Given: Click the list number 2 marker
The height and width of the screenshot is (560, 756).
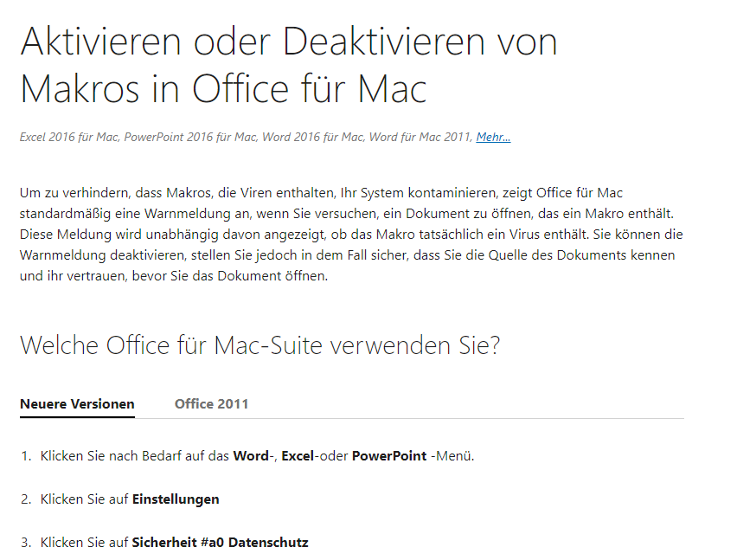Looking at the screenshot, I should 26,499.
